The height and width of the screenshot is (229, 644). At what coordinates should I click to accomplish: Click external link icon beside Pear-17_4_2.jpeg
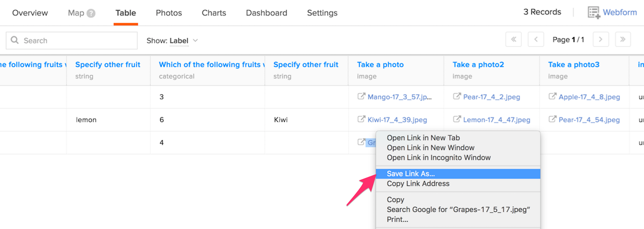(x=457, y=96)
